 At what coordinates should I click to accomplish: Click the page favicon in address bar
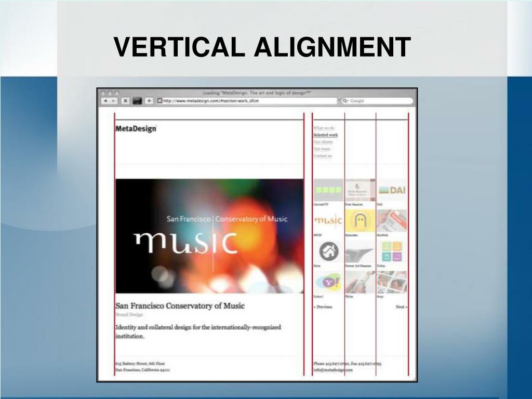[159, 101]
